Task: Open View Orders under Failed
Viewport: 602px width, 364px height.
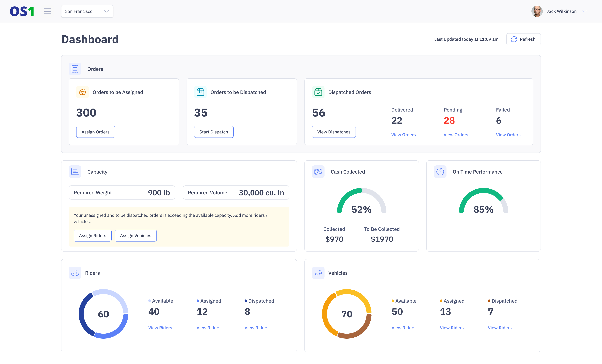Action: pyautogui.click(x=508, y=135)
